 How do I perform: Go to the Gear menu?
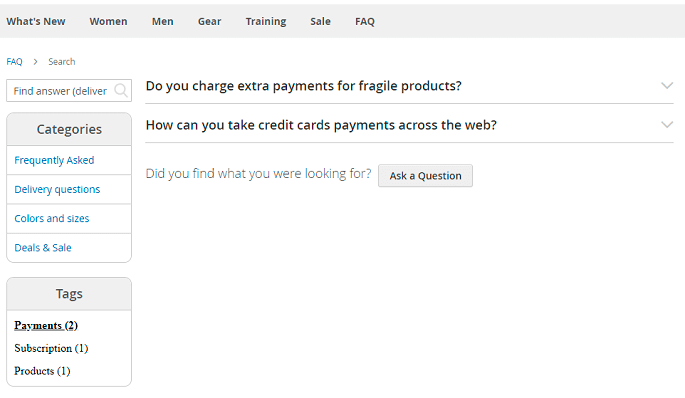pyautogui.click(x=209, y=21)
